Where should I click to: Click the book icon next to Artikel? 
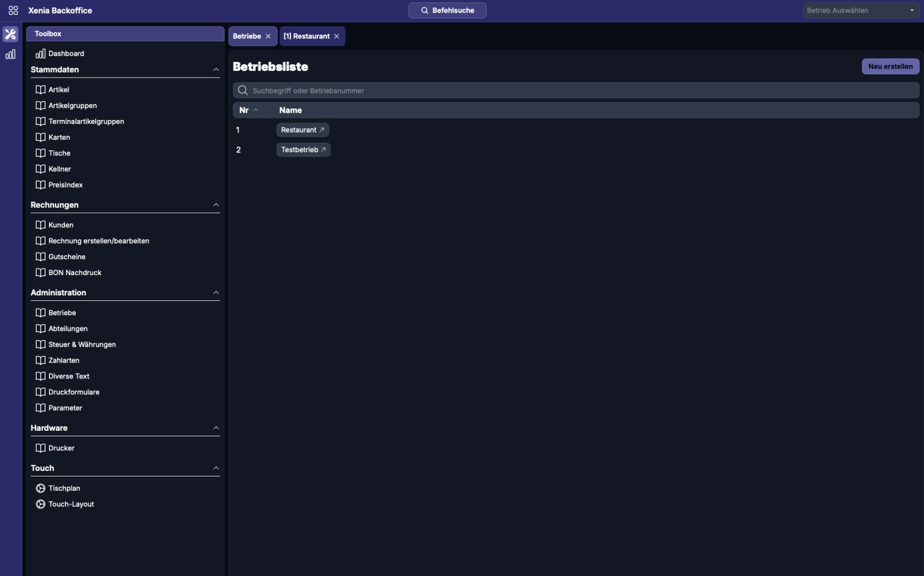tap(40, 90)
